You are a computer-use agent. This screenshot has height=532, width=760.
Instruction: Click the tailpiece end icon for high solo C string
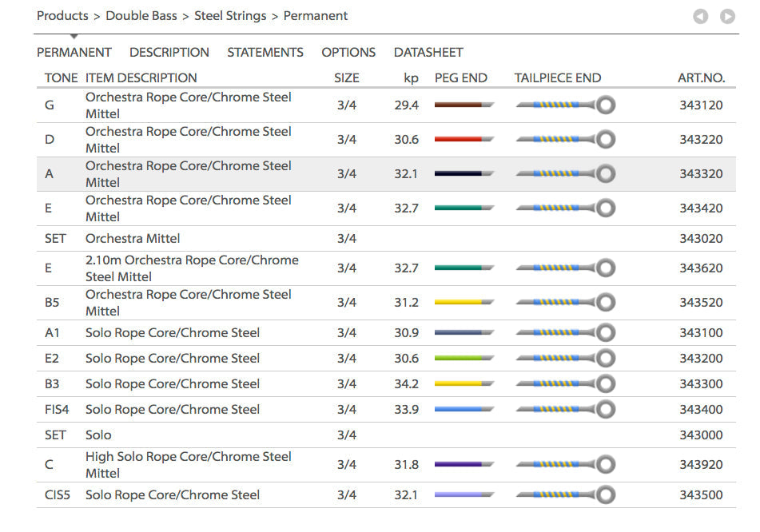click(564, 464)
